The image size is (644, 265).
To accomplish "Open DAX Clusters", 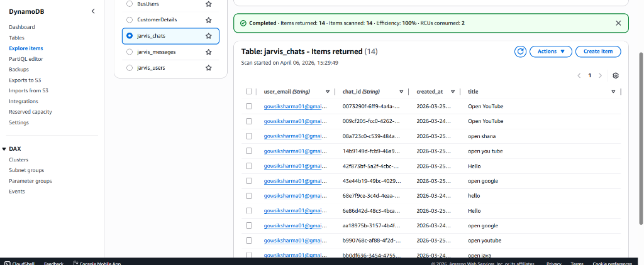I will point(18,160).
